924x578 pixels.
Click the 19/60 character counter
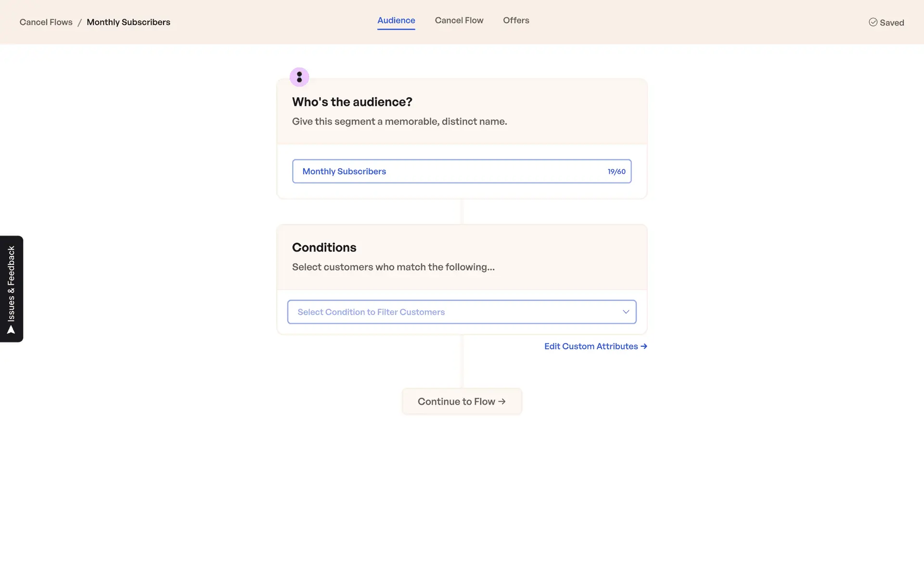pyautogui.click(x=616, y=171)
